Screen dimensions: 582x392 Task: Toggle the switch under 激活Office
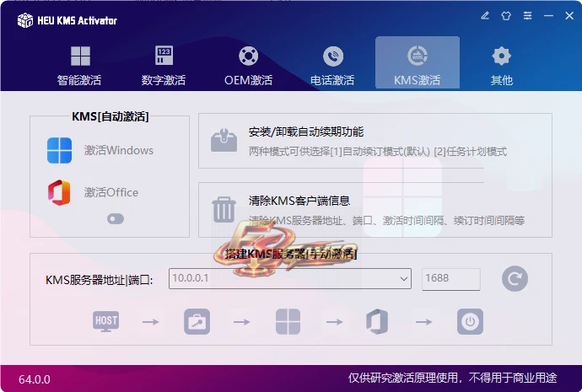tap(116, 219)
